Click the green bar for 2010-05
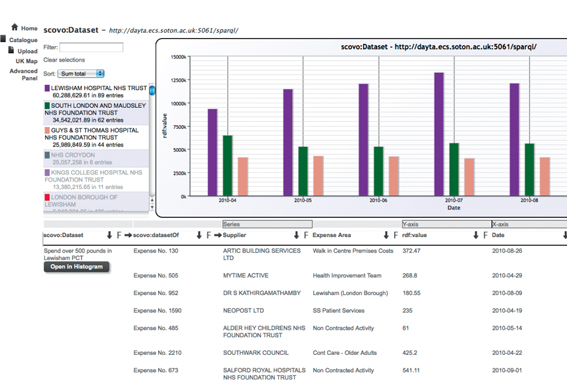The width and height of the screenshot is (567, 380). coord(303,171)
